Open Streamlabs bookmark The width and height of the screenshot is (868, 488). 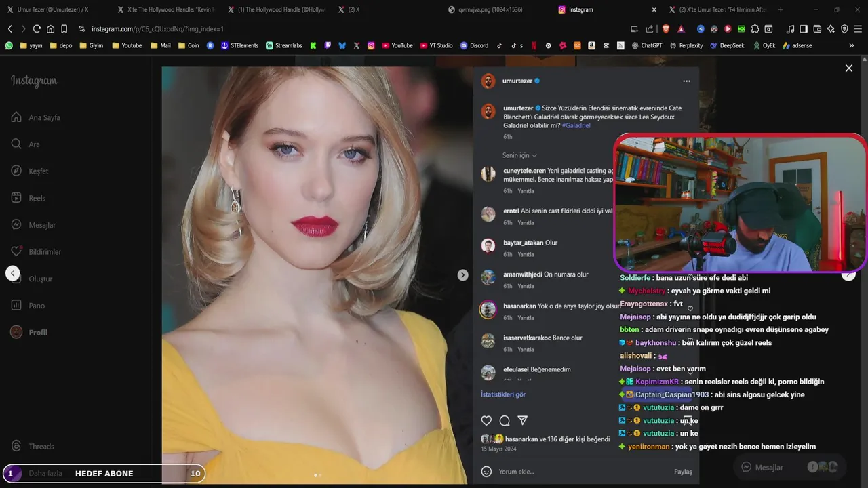[283, 45]
